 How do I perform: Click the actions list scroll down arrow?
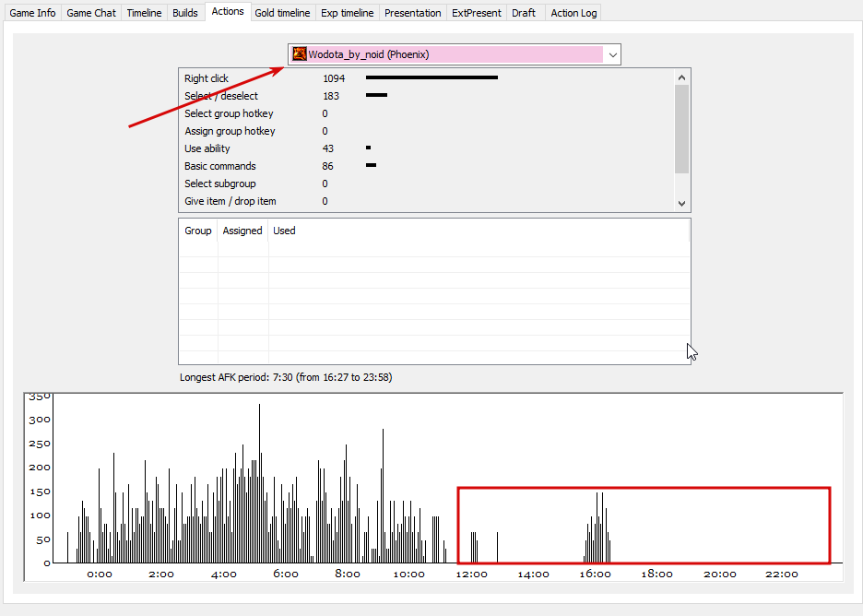click(682, 203)
